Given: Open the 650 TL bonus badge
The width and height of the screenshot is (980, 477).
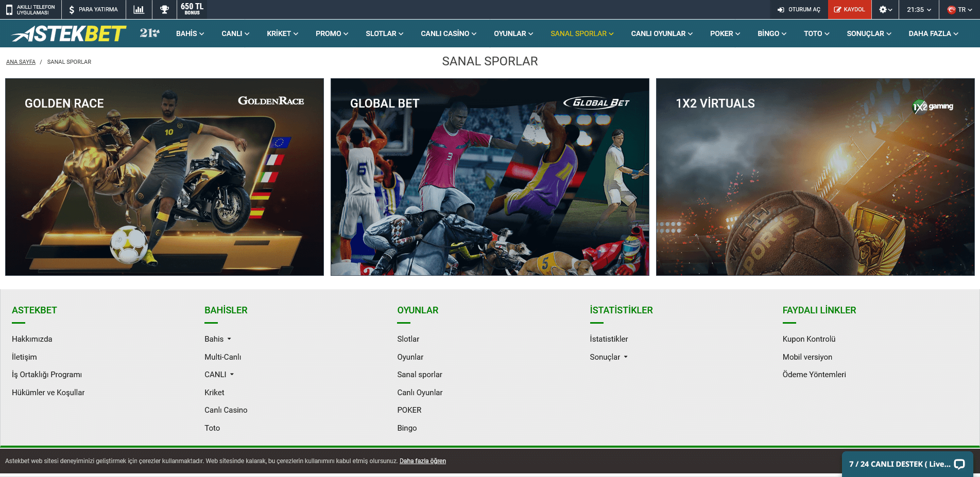Looking at the screenshot, I should point(192,9).
